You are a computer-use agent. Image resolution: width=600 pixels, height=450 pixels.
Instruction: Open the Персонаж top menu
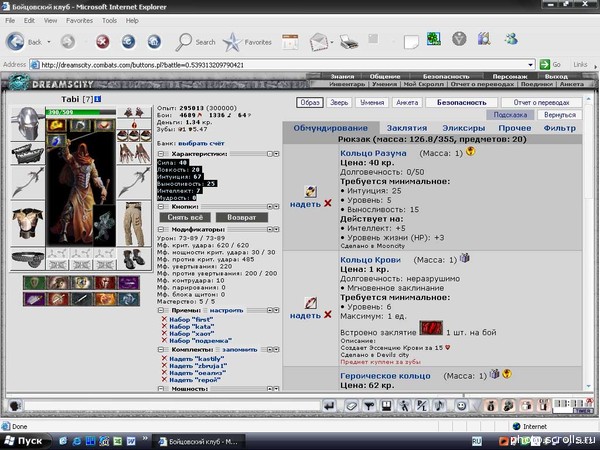tap(510, 76)
